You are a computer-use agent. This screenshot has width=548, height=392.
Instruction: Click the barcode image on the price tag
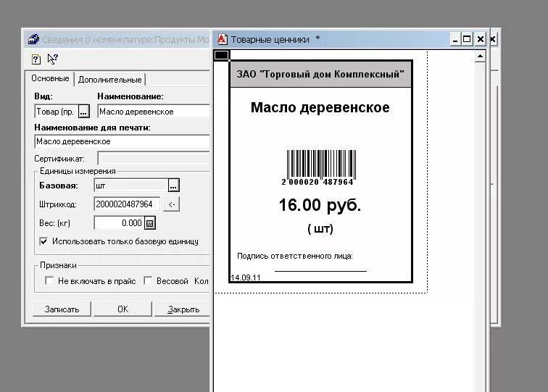[x=321, y=164]
